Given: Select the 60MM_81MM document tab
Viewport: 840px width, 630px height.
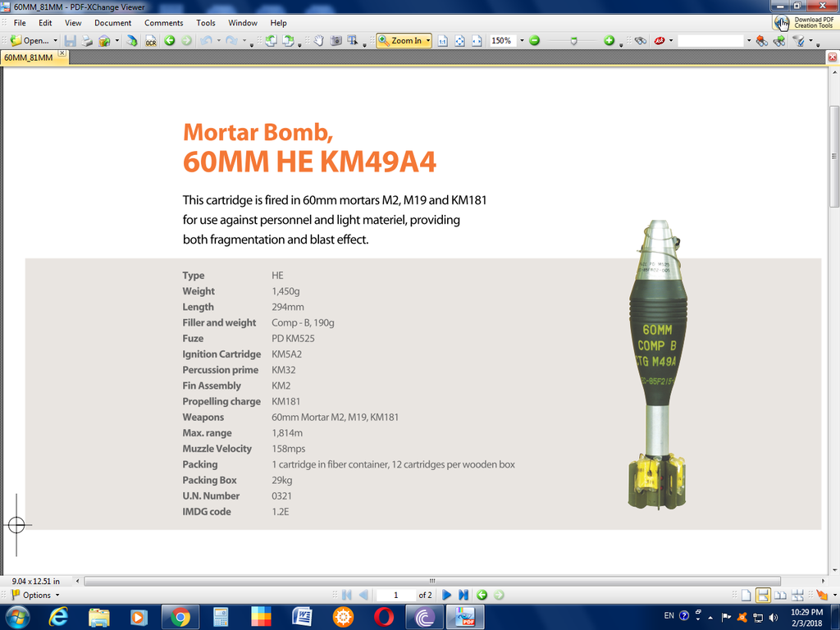Looking at the screenshot, I should [x=29, y=57].
